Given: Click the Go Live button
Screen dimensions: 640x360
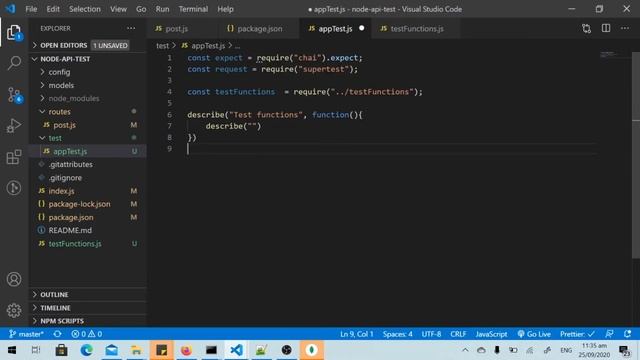Looking at the screenshot, I should click(534, 334).
